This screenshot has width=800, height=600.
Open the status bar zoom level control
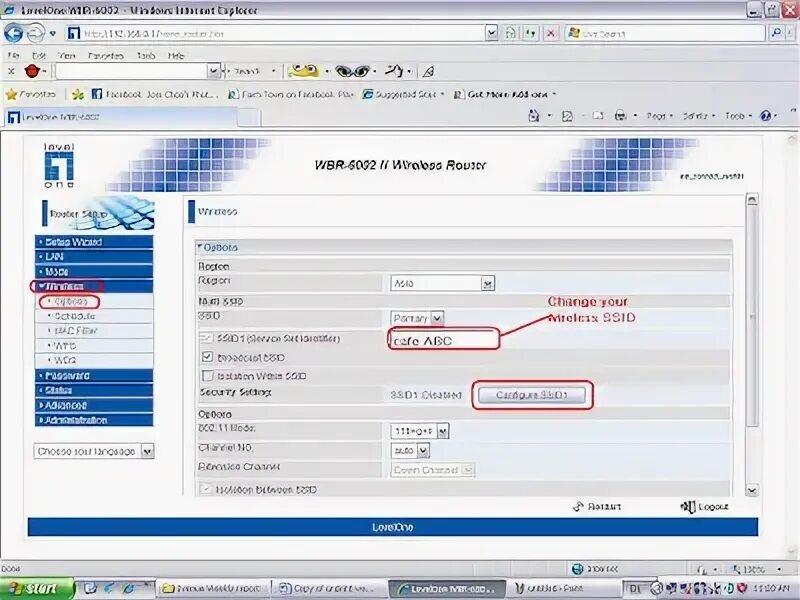pyautogui.click(x=757, y=568)
